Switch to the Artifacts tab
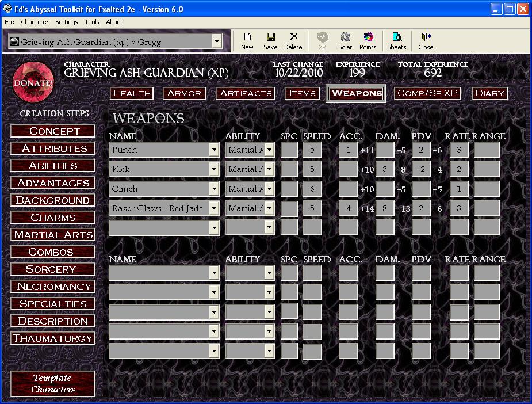The height and width of the screenshot is (404, 532). [x=246, y=93]
